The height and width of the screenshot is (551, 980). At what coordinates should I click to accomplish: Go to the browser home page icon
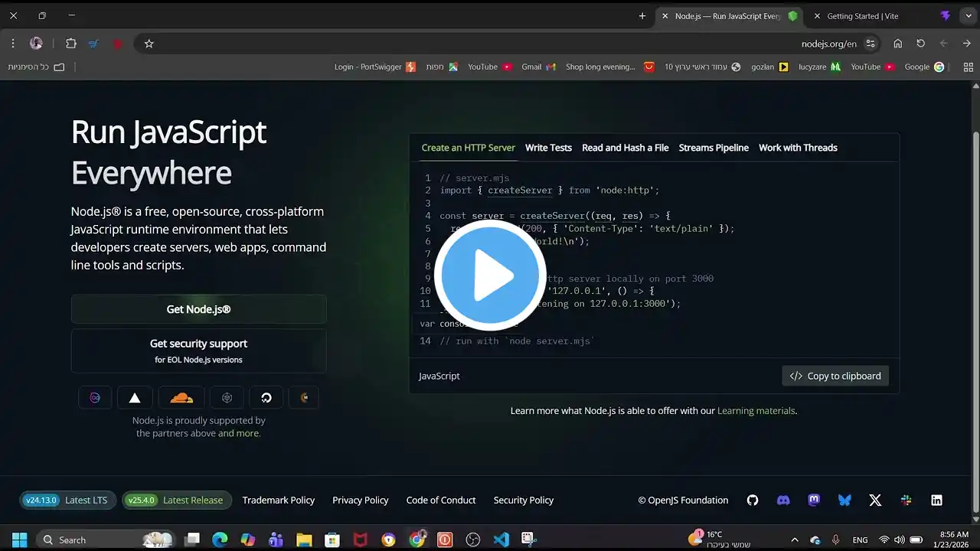click(898, 44)
